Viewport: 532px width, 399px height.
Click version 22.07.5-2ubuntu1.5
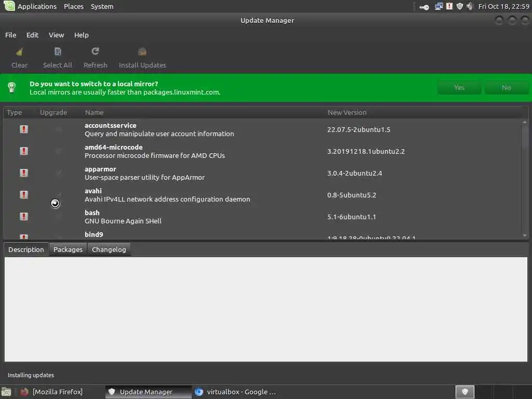tap(358, 129)
